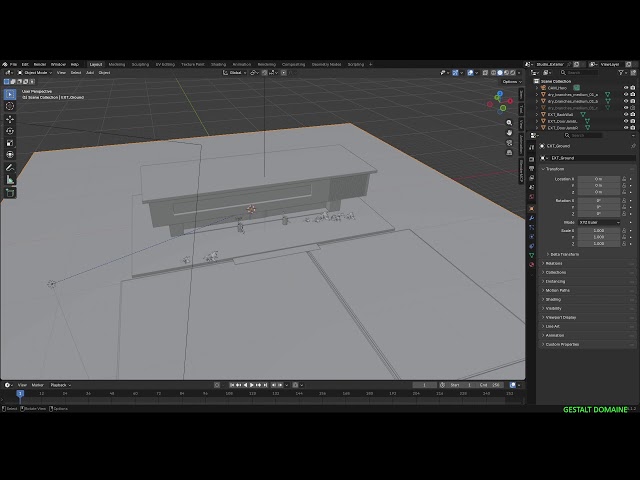The width and height of the screenshot is (640, 480).
Task: Expand EXT_BackWall tree item
Action: pos(537,115)
